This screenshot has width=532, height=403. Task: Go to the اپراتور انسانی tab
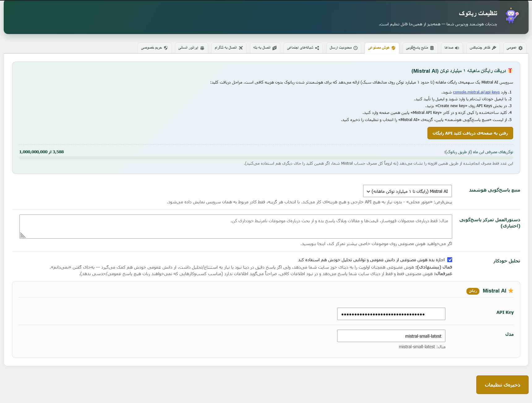click(x=191, y=48)
